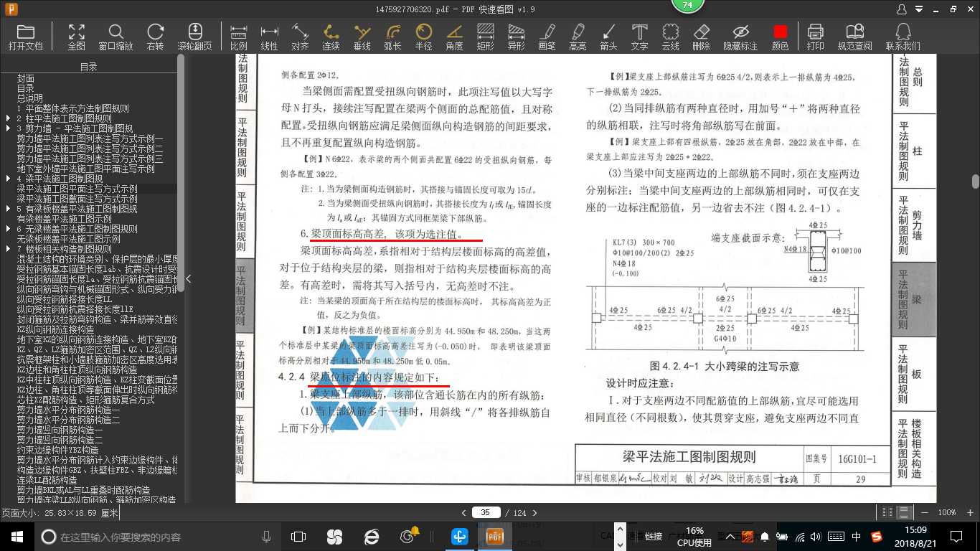Image resolution: width=980 pixels, height=551 pixels.
Task: Select '1 平面整体表示方法制图规则' in outline
Action: point(72,108)
